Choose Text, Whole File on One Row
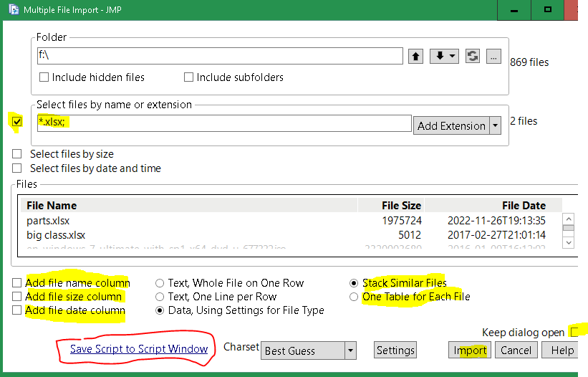 click(160, 283)
